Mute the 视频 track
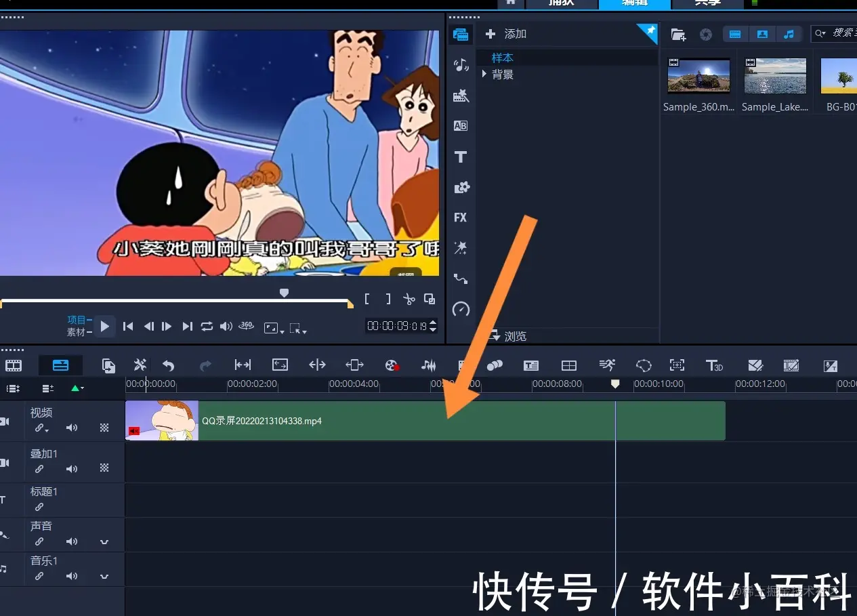The width and height of the screenshot is (857, 616). tap(72, 428)
